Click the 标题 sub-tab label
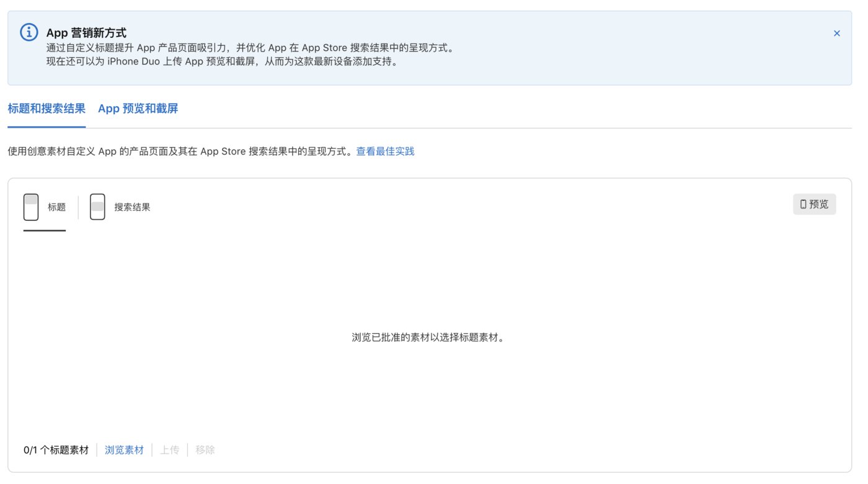Image resolution: width=868 pixels, height=484 pixels. pos(56,207)
